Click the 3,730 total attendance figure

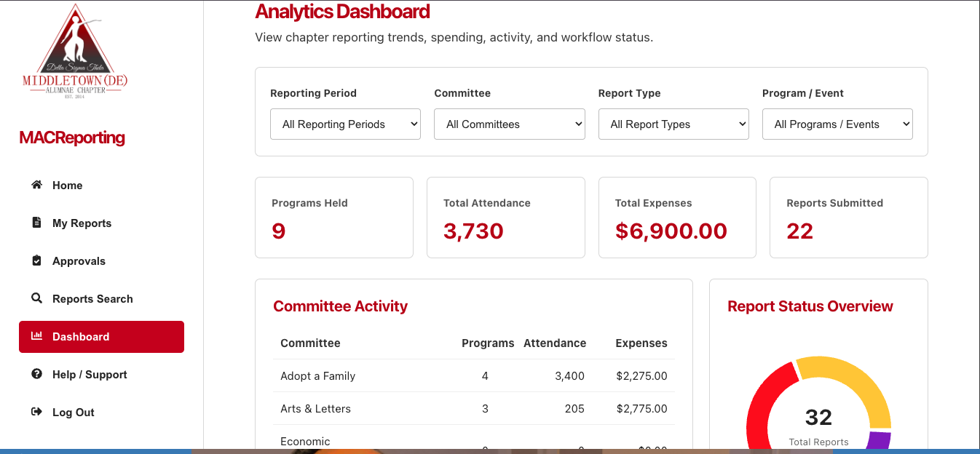pyautogui.click(x=473, y=231)
